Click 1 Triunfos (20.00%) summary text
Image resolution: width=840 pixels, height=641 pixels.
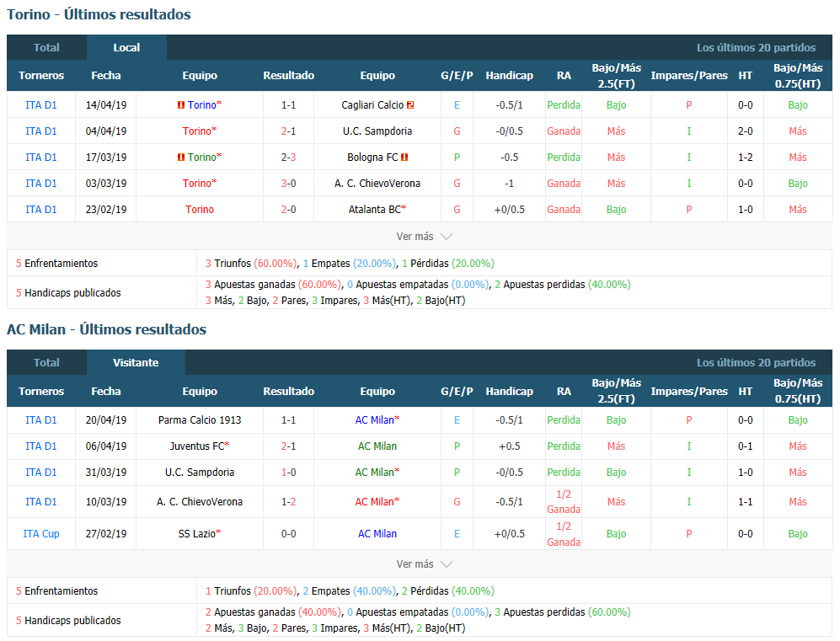251,591
